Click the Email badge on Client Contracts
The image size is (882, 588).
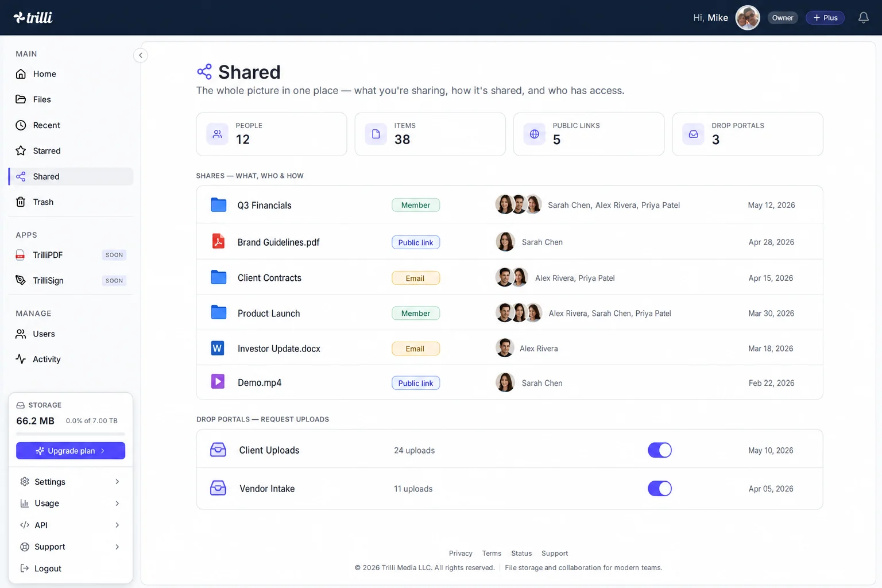(416, 278)
